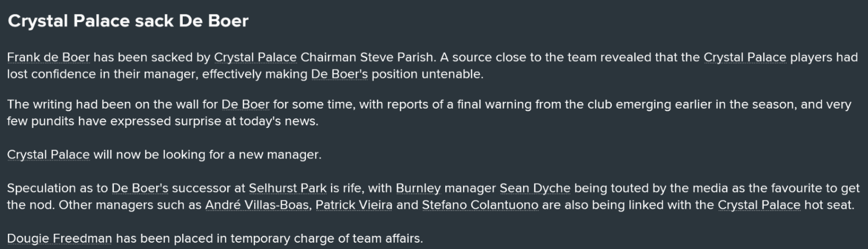
Task: Click Crystal Palace link before 'Chairman Steve Parish'
Action: click(255, 58)
